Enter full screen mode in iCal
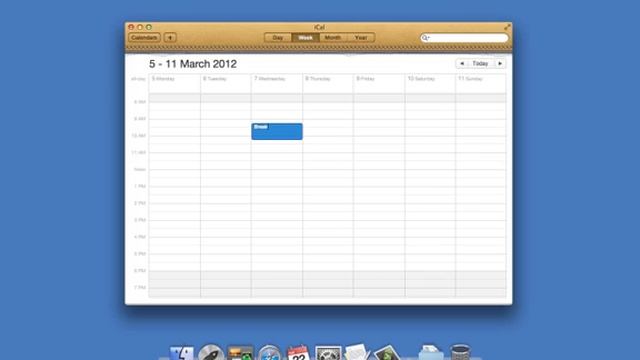 click(507, 27)
